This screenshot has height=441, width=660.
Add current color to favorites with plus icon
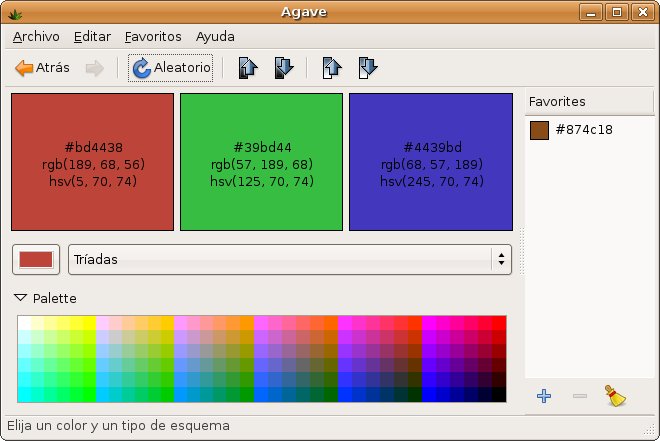point(544,396)
